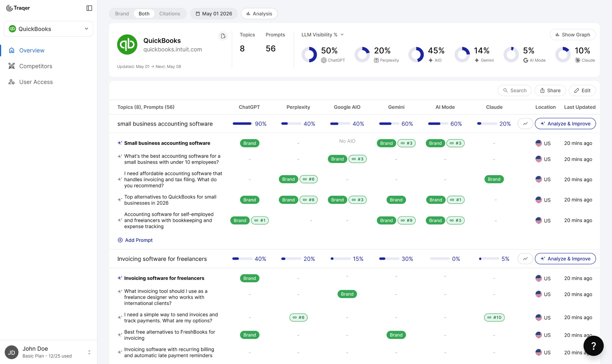
Task: Click the Last Updated column header
Action: pyautogui.click(x=579, y=107)
